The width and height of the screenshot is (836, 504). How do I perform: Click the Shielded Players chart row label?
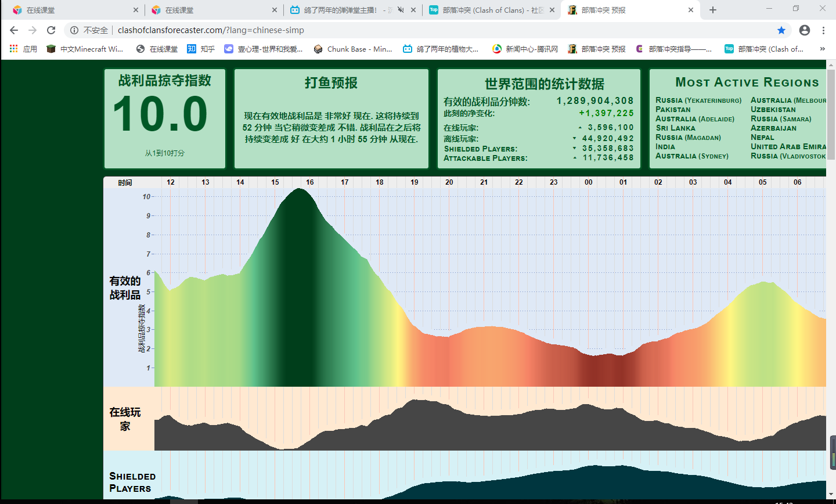click(x=132, y=482)
